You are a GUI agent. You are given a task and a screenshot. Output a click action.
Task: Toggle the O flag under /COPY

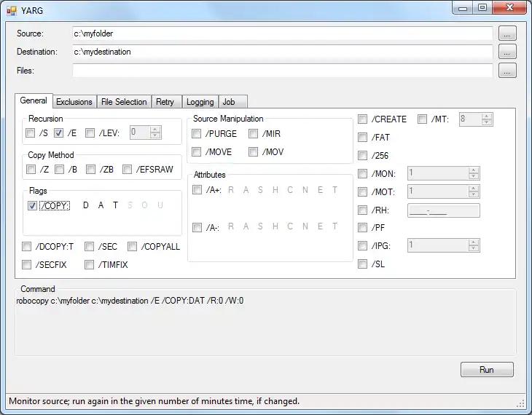(x=144, y=205)
